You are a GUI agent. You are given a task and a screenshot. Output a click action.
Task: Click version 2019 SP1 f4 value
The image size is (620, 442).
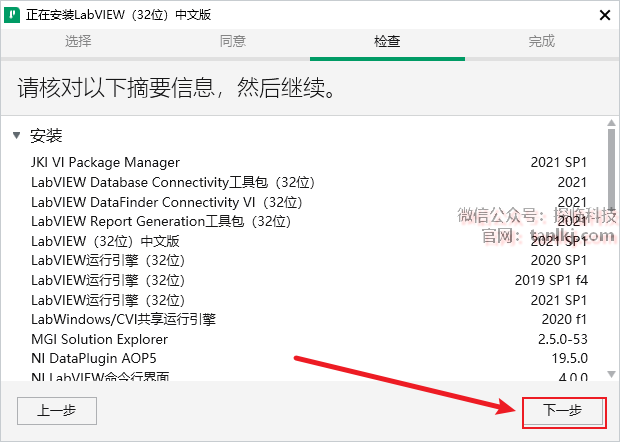[x=551, y=280]
